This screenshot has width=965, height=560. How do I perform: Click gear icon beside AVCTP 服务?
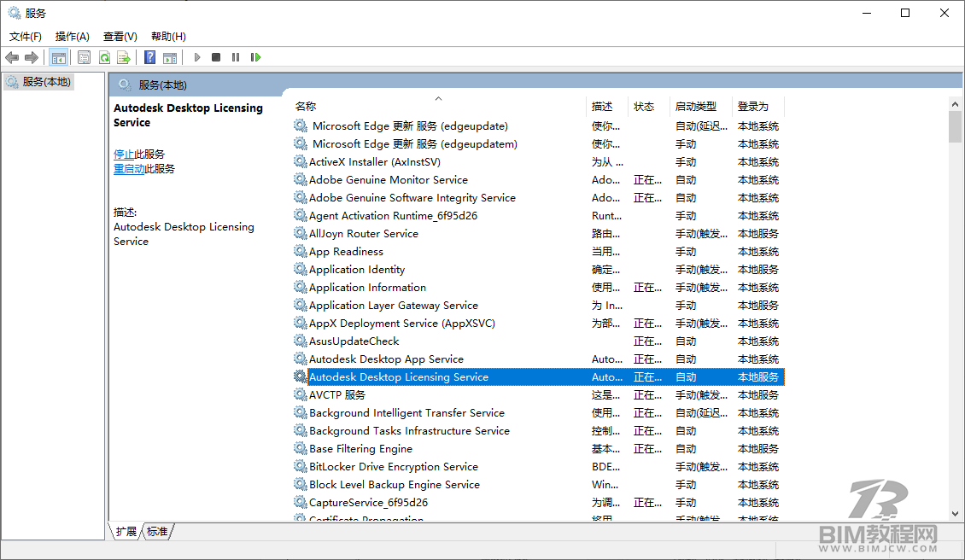pos(301,394)
